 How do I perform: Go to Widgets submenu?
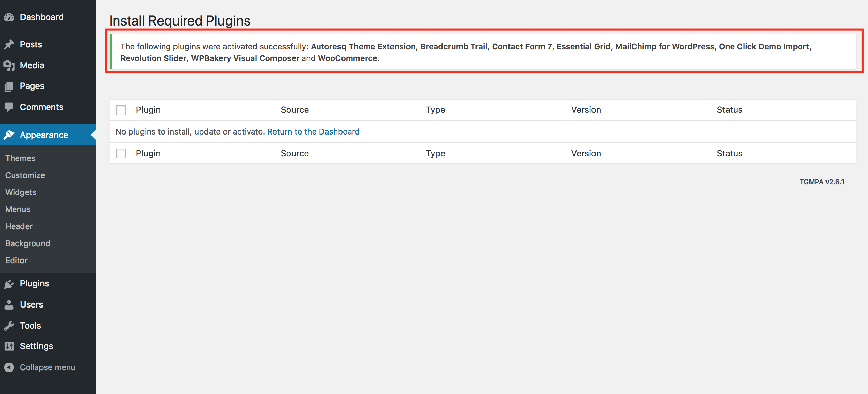[21, 192]
